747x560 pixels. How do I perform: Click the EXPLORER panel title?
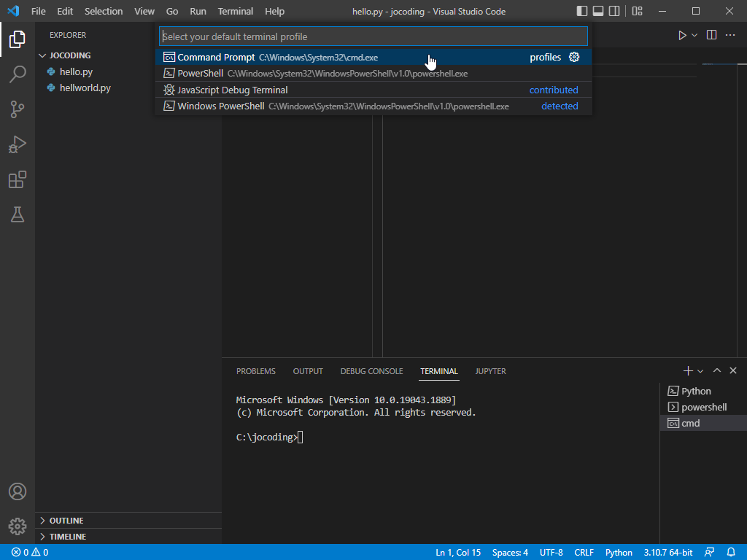[68, 35]
